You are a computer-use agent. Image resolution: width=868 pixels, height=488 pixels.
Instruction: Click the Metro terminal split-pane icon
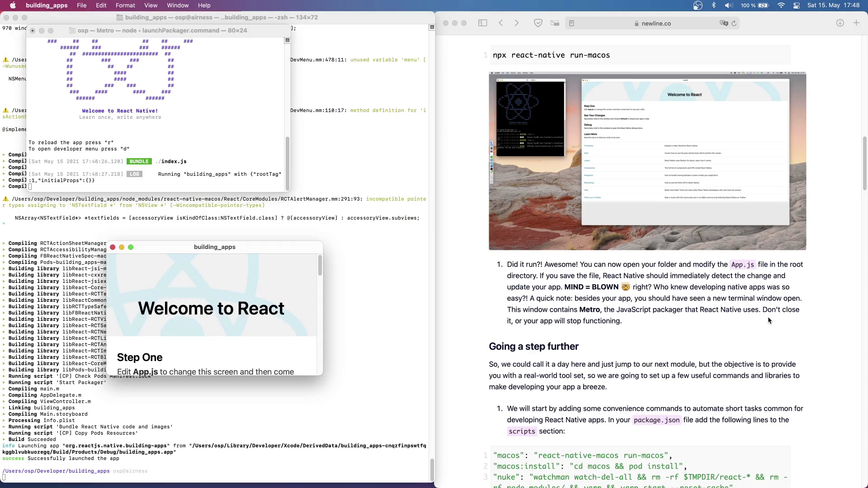pyautogui.click(x=287, y=40)
